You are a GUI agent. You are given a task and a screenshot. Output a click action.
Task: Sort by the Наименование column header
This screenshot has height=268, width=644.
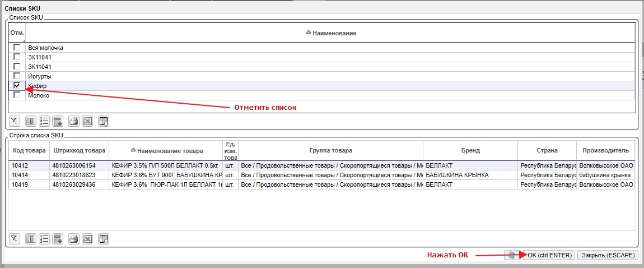334,33
